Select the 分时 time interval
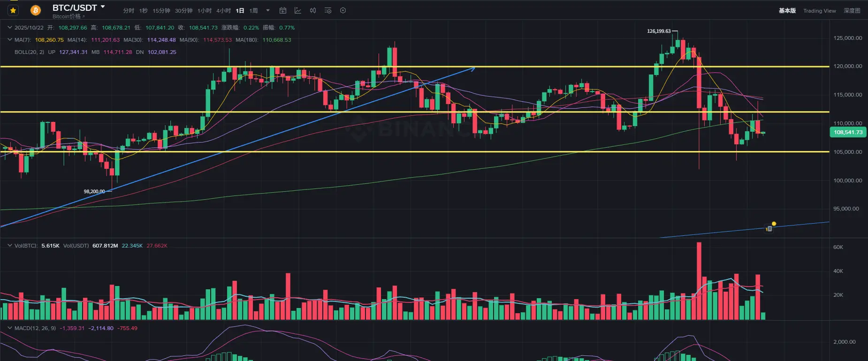The width and height of the screenshot is (868, 361). 129,11
